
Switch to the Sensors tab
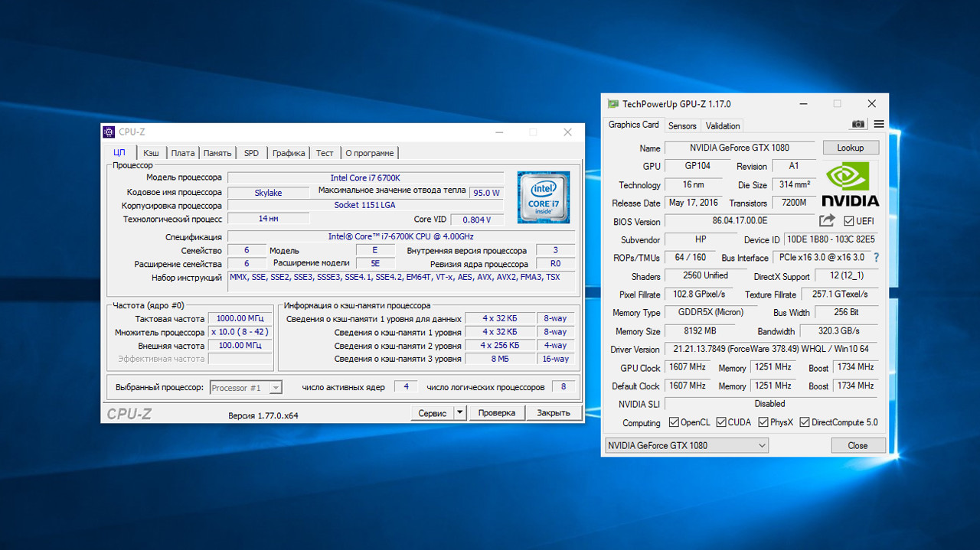pos(682,126)
